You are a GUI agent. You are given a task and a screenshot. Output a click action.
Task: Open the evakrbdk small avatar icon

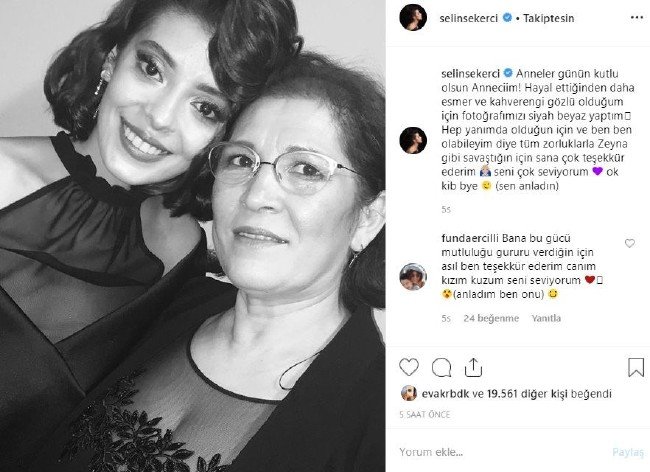409,393
